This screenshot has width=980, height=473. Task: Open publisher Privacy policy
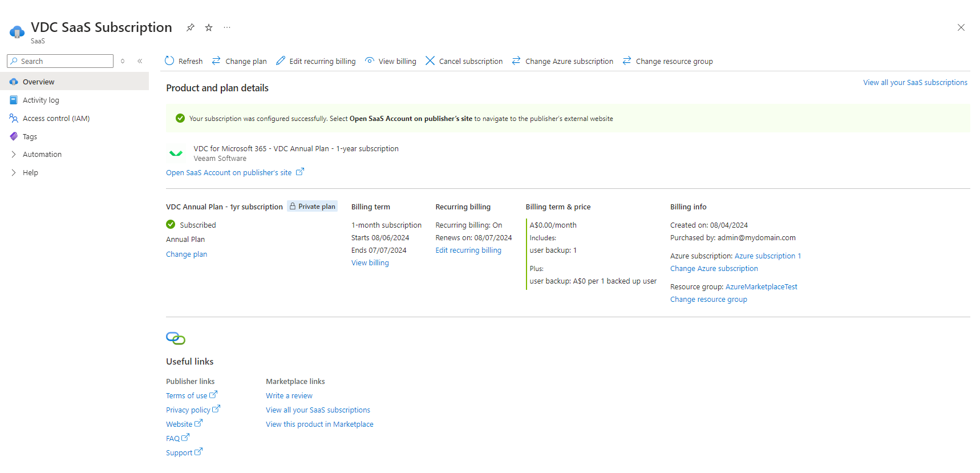[193, 410]
